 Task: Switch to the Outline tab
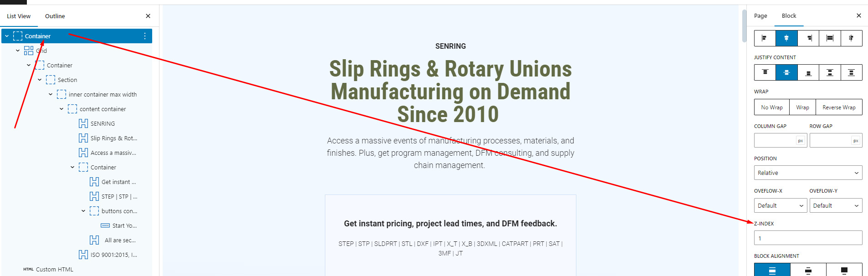coord(55,16)
